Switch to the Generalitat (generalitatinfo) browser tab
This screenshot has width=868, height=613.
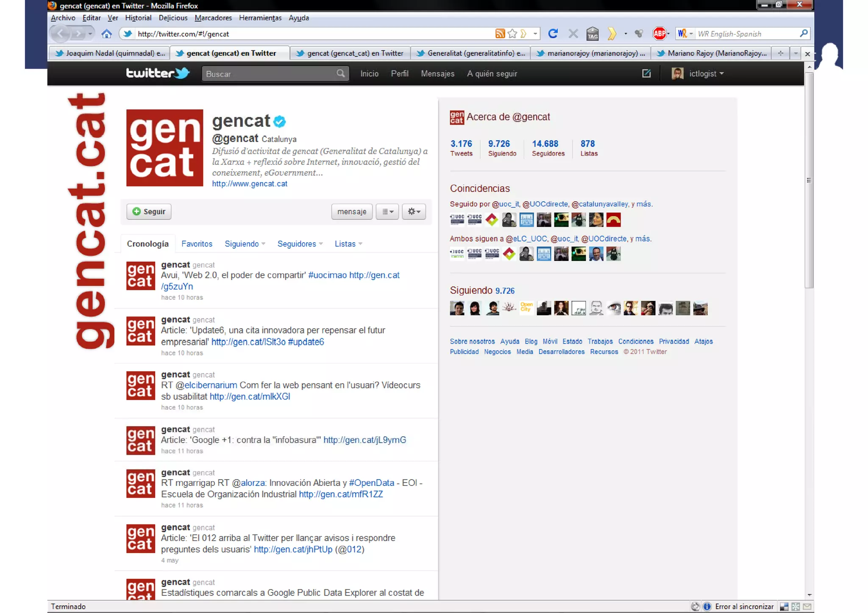[471, 53]
